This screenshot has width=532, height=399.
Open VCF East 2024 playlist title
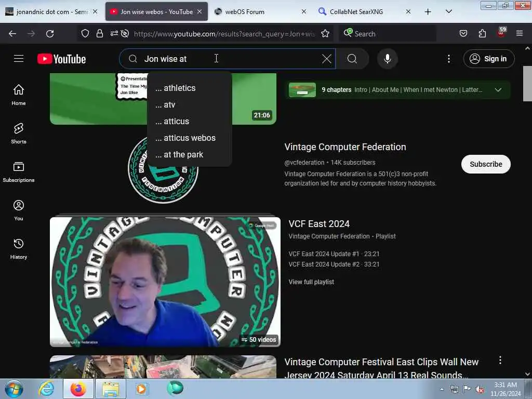click(319, 224)
